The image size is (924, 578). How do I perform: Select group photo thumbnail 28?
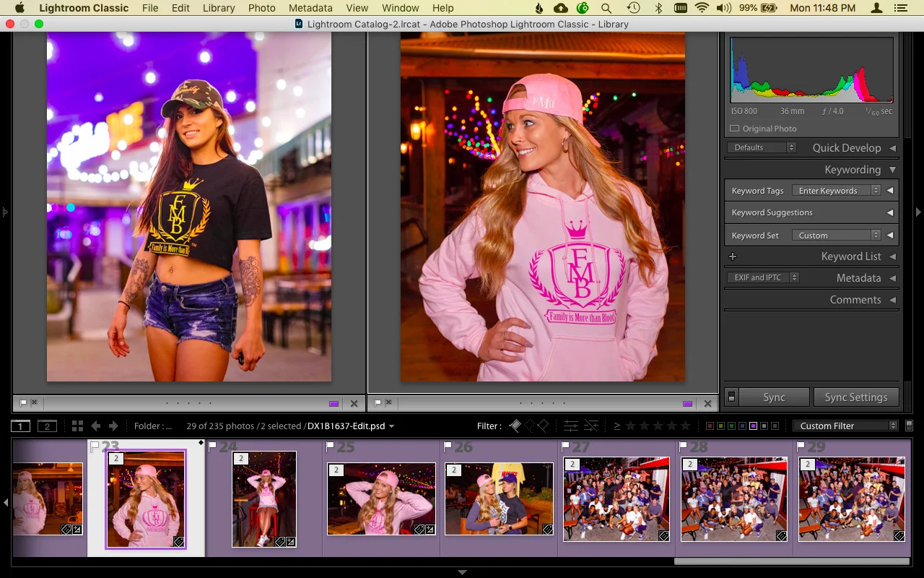point(734,499)
